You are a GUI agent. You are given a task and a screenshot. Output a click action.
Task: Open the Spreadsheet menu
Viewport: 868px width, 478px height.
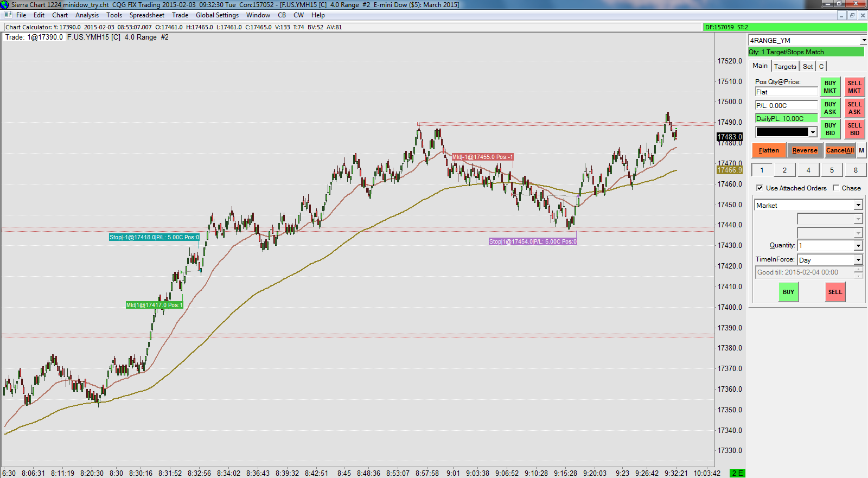(x=147, y=15)
